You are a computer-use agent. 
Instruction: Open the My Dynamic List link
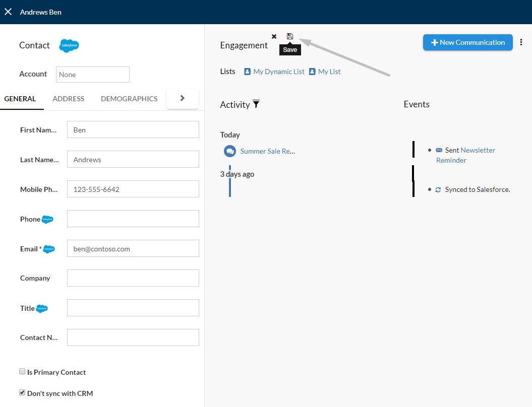click(279, 72)
